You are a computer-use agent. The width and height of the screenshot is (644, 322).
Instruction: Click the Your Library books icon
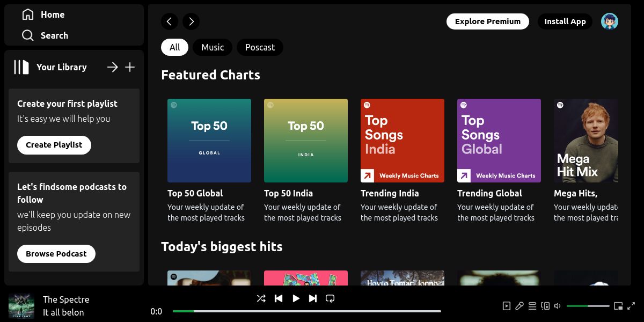[x=21, y=67]
